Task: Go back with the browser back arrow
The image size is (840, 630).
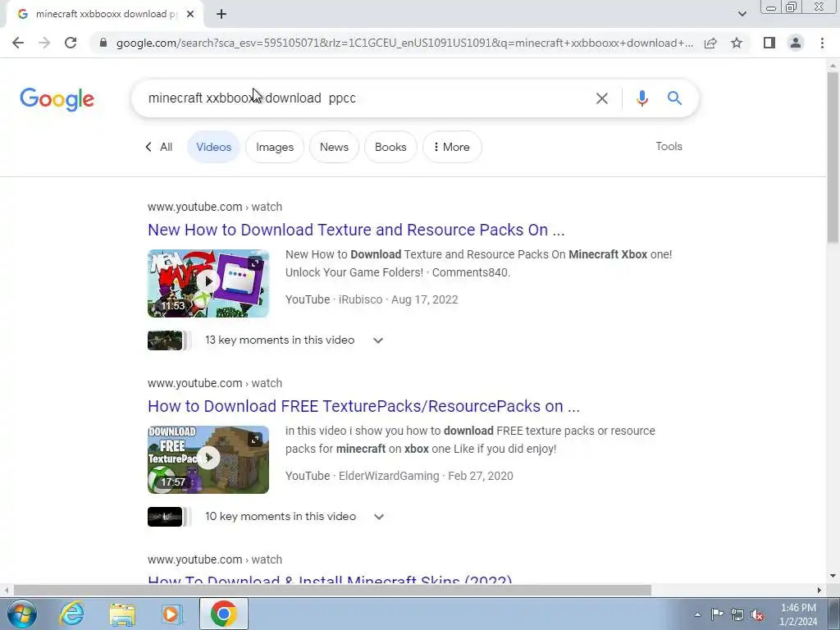Action: pos(18,43)
